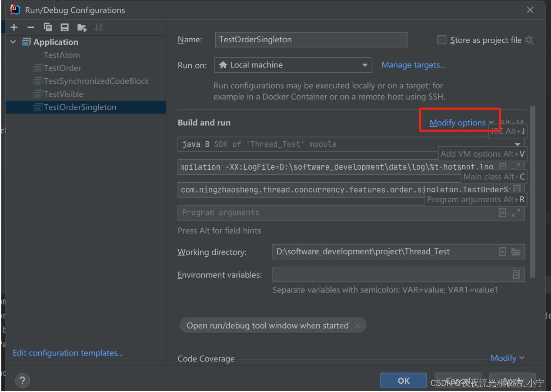
Task: Select the TestVisible configuration
Action: click(63, 94)
